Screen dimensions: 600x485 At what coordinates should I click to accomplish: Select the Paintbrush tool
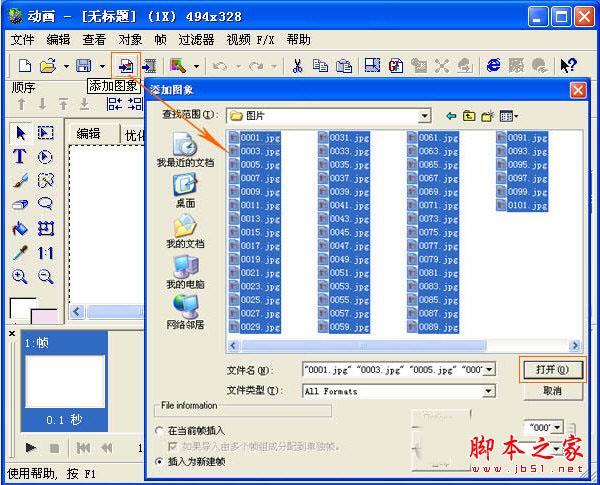coord(20,181)
